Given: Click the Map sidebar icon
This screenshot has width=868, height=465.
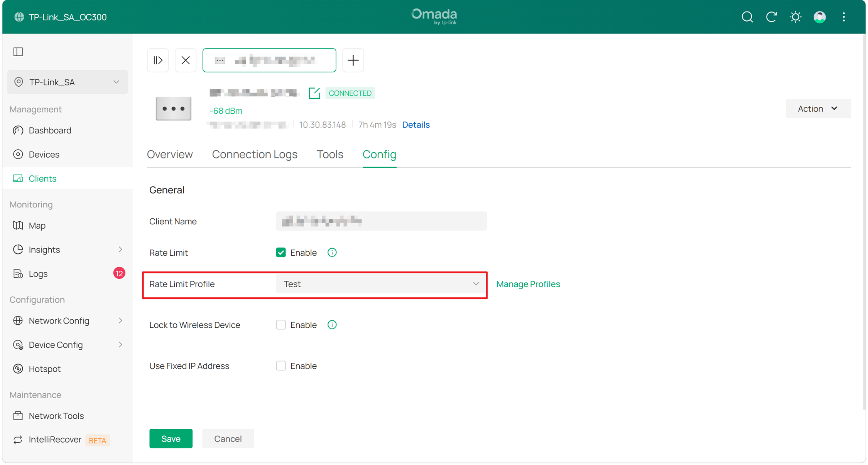Looking at the screenshot, I should click(18, 225).
